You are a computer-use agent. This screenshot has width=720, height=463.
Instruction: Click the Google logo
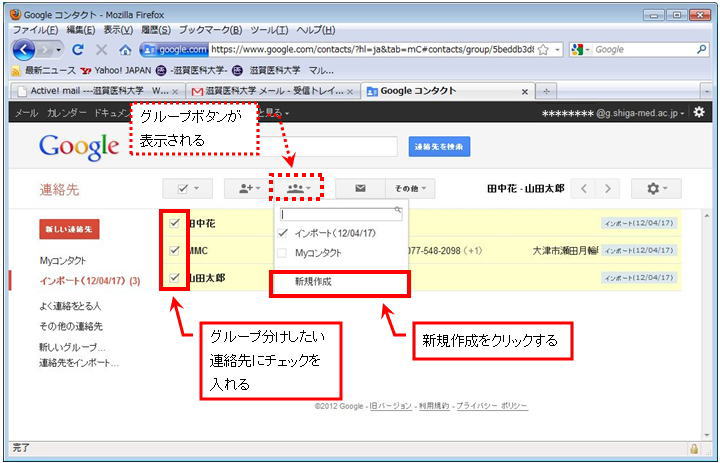click(79, 147)
